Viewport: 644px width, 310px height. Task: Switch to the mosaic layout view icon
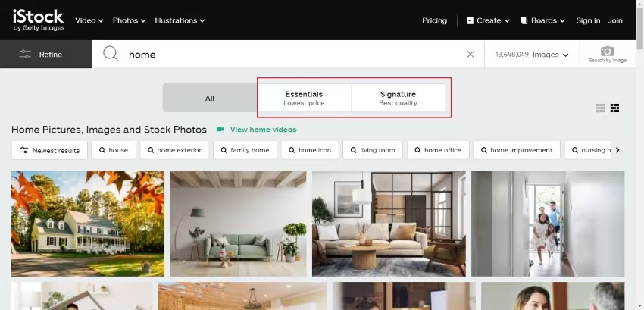614,108
